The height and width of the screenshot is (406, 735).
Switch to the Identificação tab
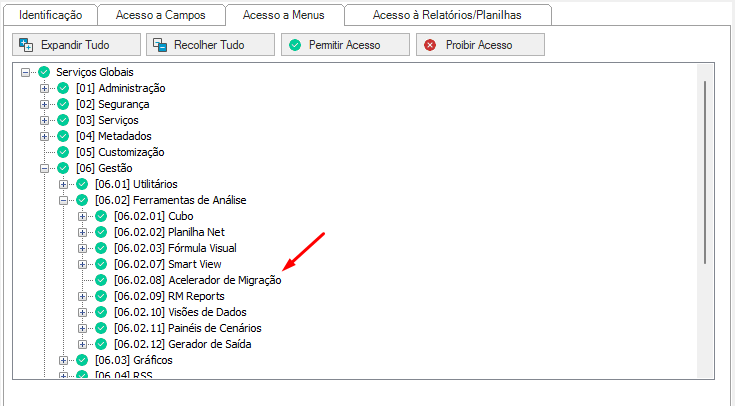(x=51, y=15)
